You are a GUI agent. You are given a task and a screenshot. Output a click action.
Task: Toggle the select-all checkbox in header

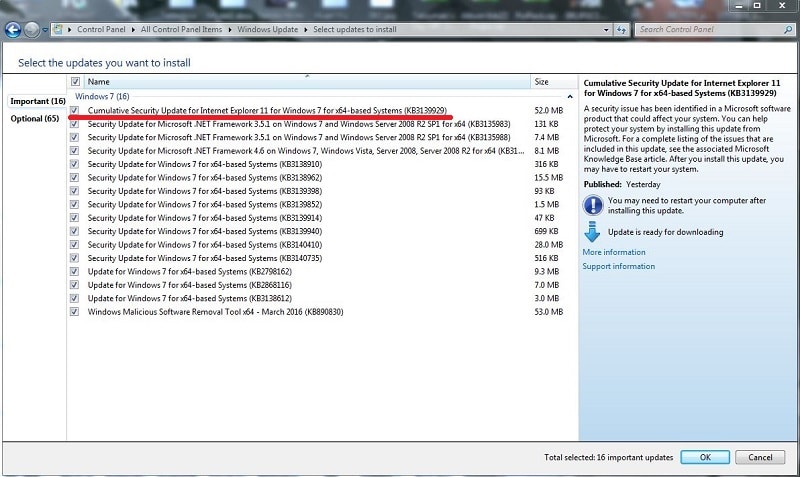76,82
